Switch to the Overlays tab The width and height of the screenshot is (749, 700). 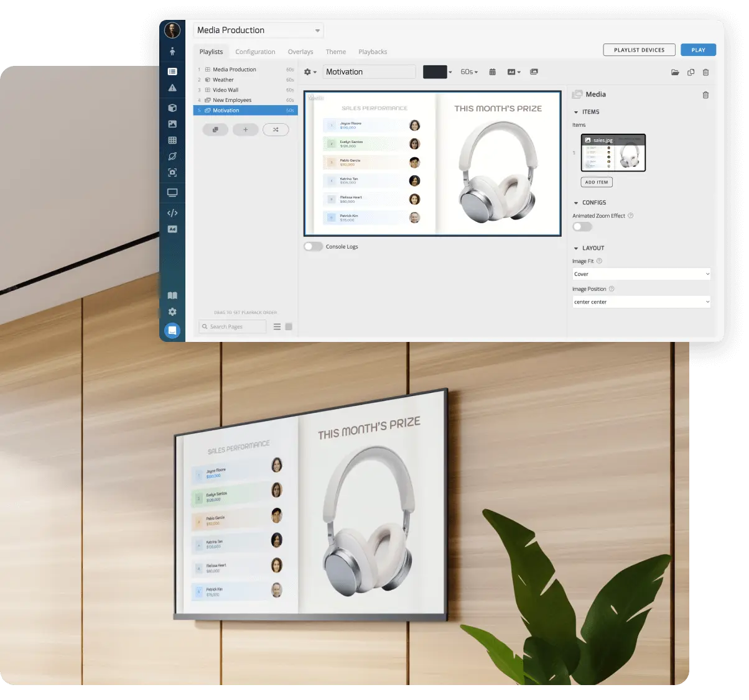click(x=300, y=52)
